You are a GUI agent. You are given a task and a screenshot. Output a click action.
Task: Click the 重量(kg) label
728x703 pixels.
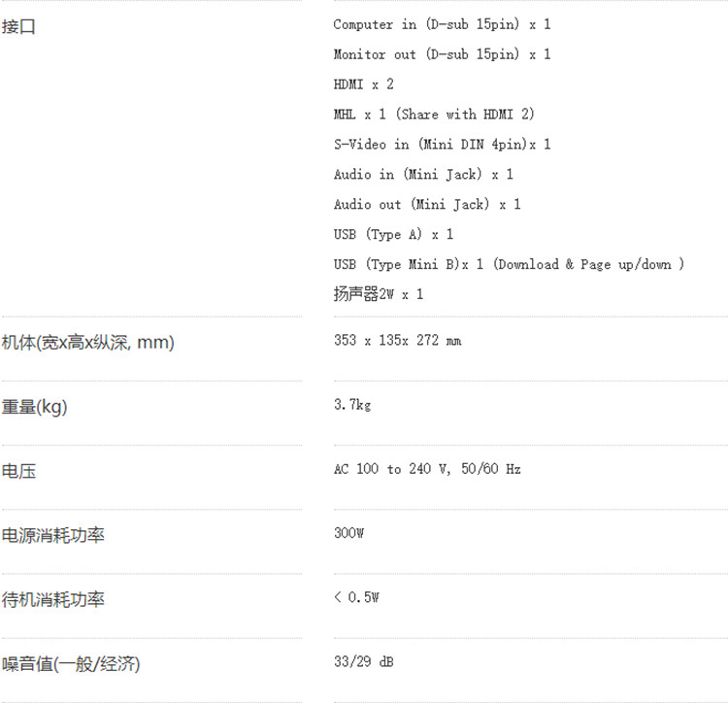[x=34, y=407]
